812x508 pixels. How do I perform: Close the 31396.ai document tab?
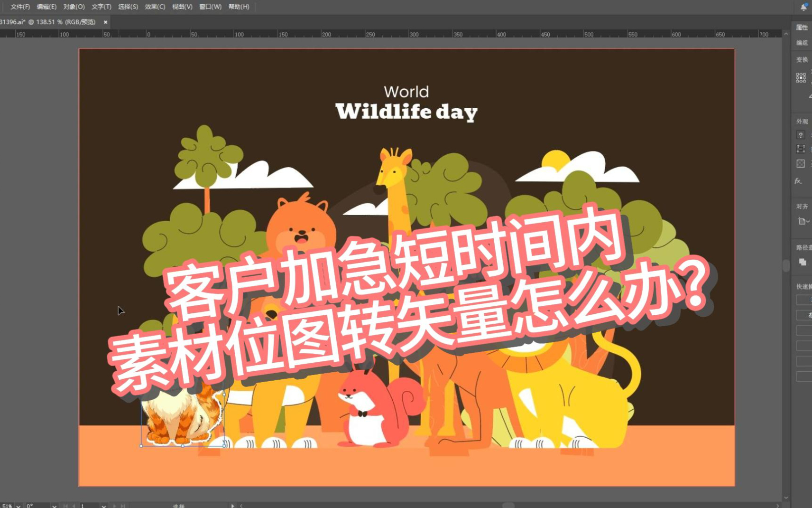pos(105,22)
